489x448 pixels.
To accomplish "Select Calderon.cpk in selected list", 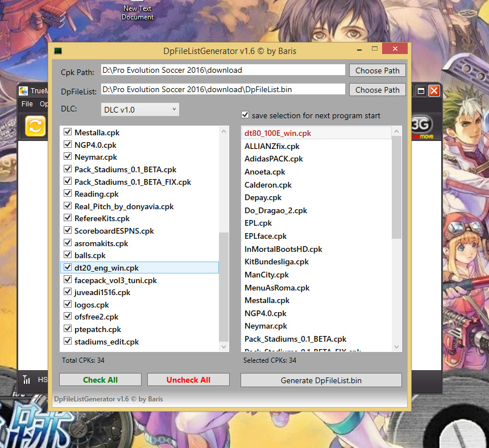I will pyautogui.click(x=317, y=185).
